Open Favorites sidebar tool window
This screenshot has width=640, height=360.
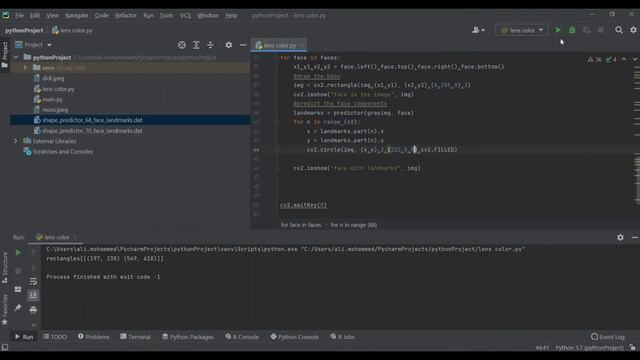tap(5, 309)
